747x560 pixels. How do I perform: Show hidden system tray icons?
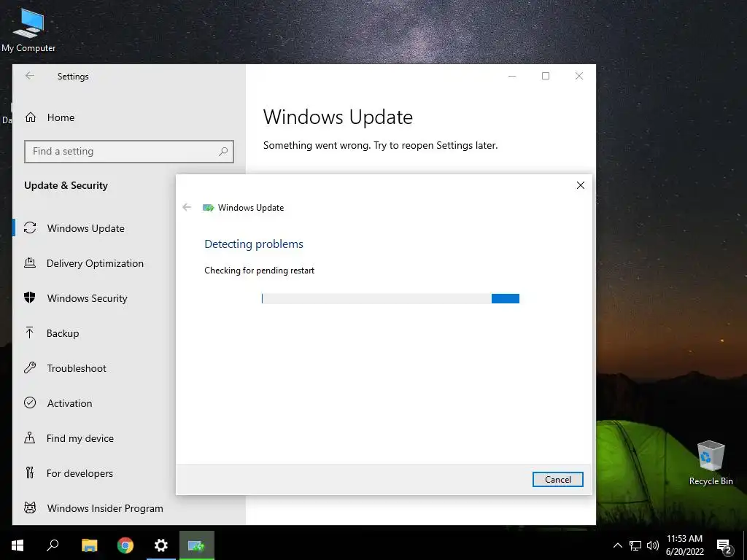(x=617, y=545)
